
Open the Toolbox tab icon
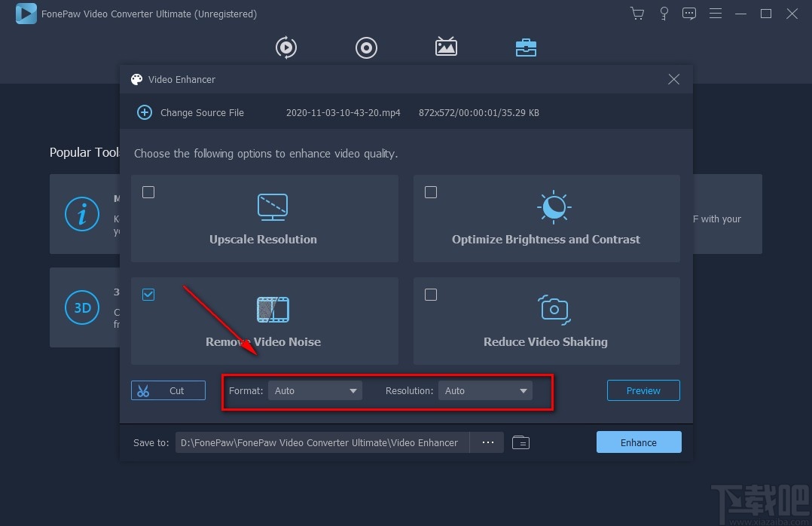[526, 47]
